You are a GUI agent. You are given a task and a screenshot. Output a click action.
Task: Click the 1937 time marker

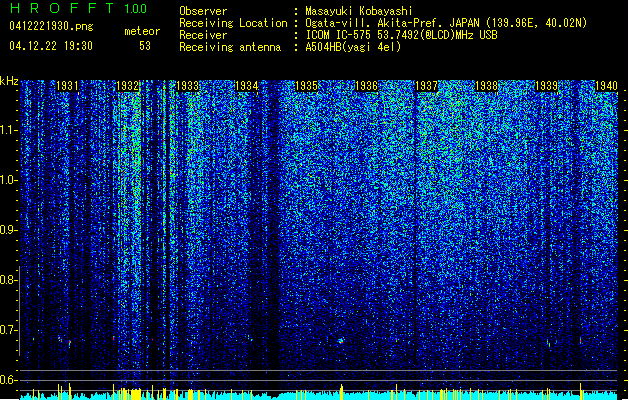point(426,86)
